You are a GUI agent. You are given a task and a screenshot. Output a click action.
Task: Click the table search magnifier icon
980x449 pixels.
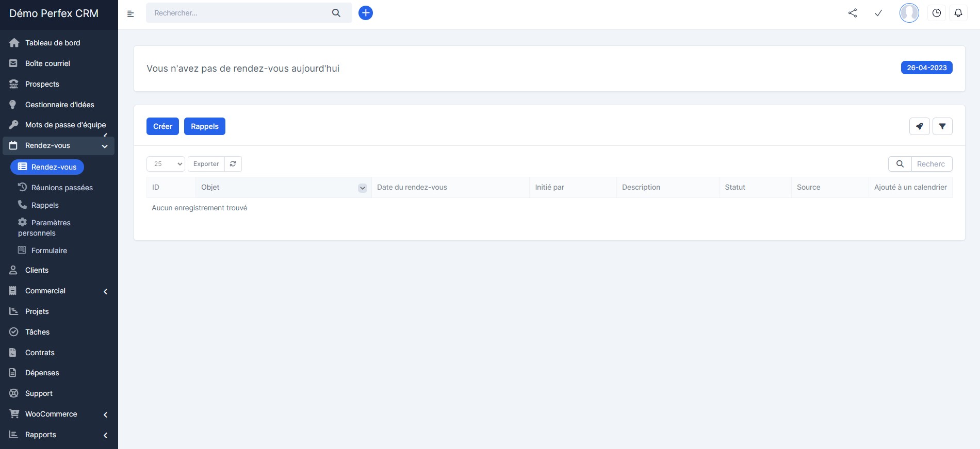pos(900,164)
